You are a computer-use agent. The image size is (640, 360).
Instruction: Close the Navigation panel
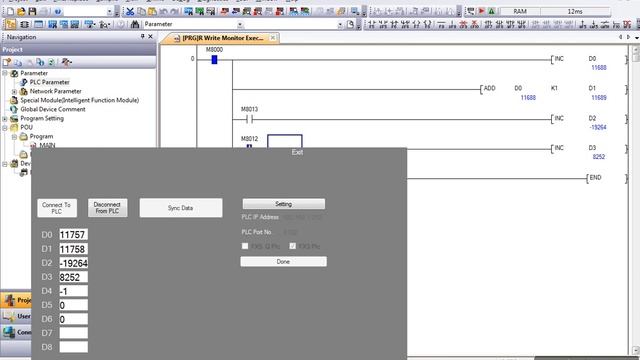tap(150, 37)
